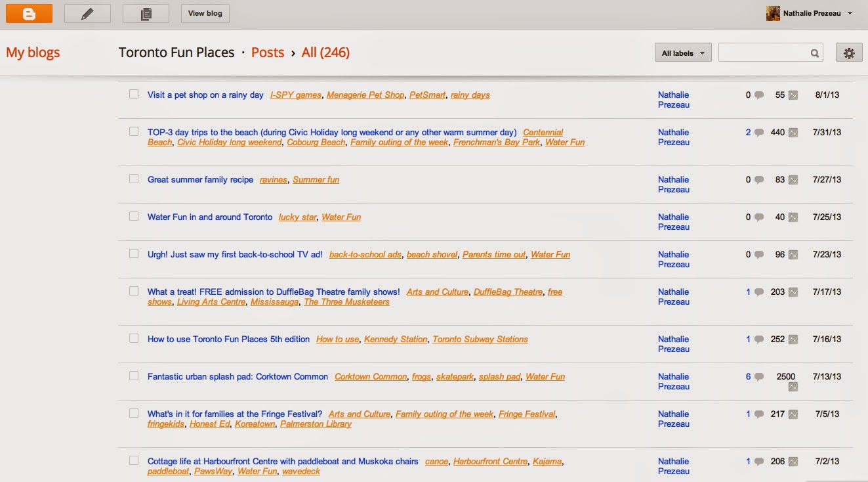Viewport: 868px width, 482px height.
Task: Open stats icon for Corktown Common post
Action: tap(793, 387)
